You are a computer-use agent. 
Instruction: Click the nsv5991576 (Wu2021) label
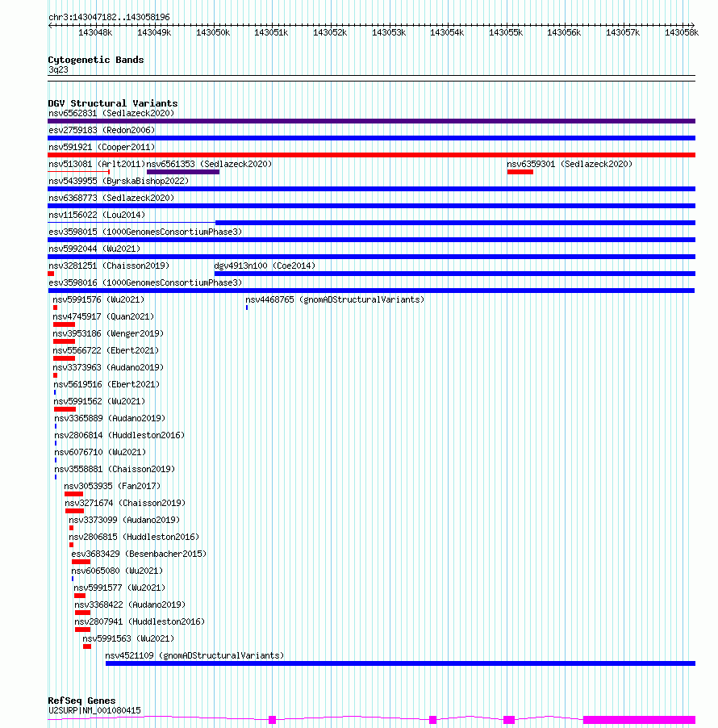(x=98, y=300)
